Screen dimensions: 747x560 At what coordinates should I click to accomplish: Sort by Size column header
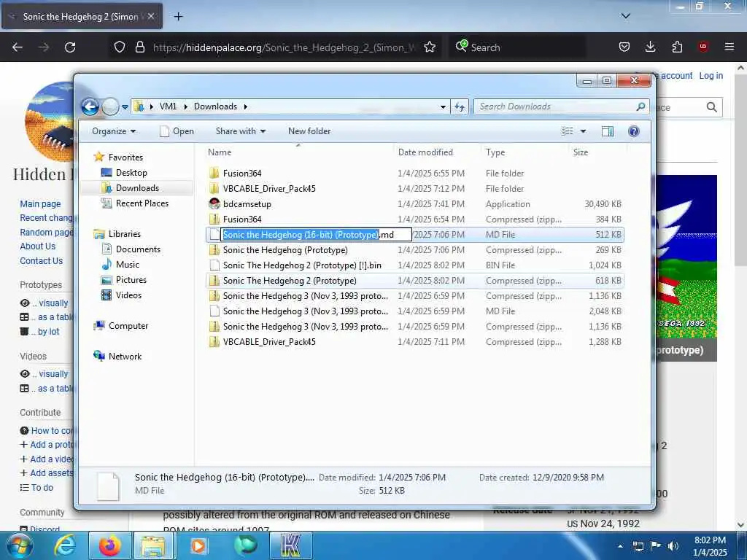[581, 152]
